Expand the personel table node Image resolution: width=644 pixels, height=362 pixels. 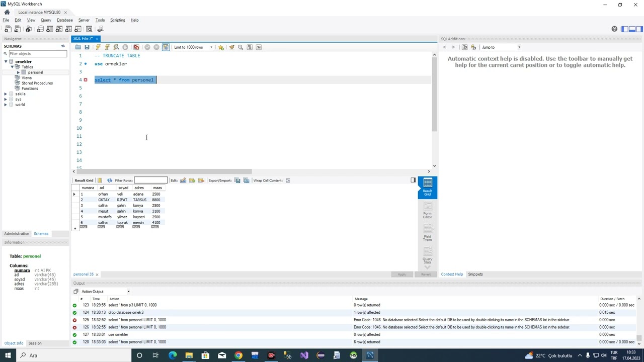(x=18, y=72)
